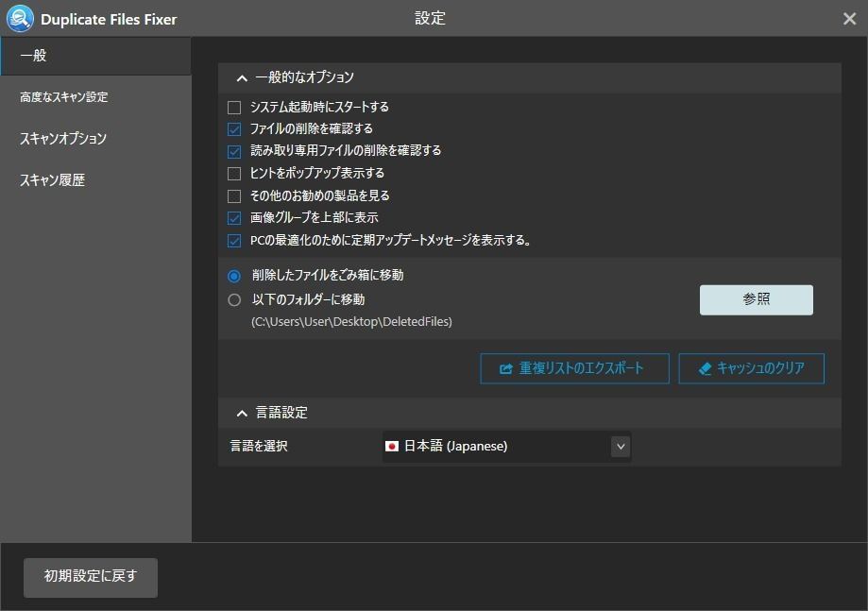Click the 設定 window title
This screenshot has width=868, height=611.
pyautogui.click(x=430, y=18)
